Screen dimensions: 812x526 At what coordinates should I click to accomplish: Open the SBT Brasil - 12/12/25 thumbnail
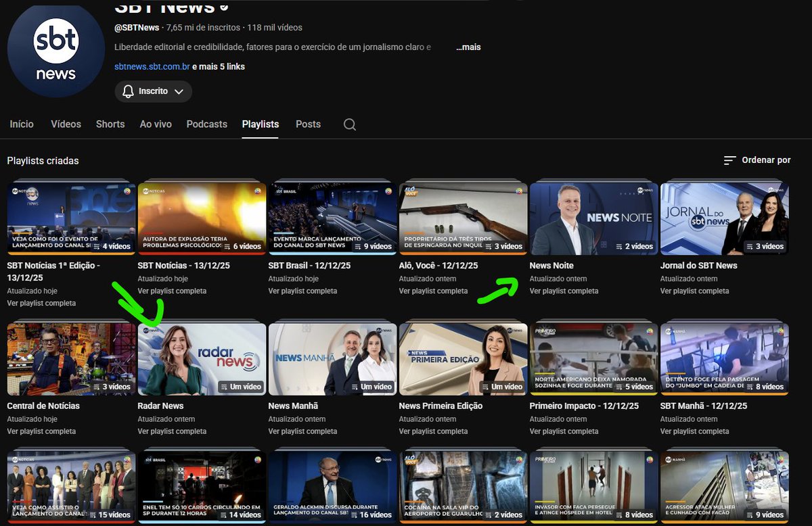pyautogui.click(x=332, y=218)
